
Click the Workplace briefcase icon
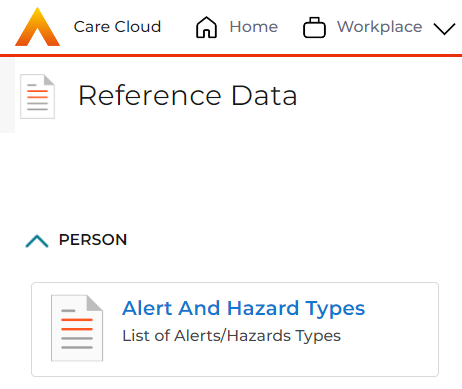[314, 27]
